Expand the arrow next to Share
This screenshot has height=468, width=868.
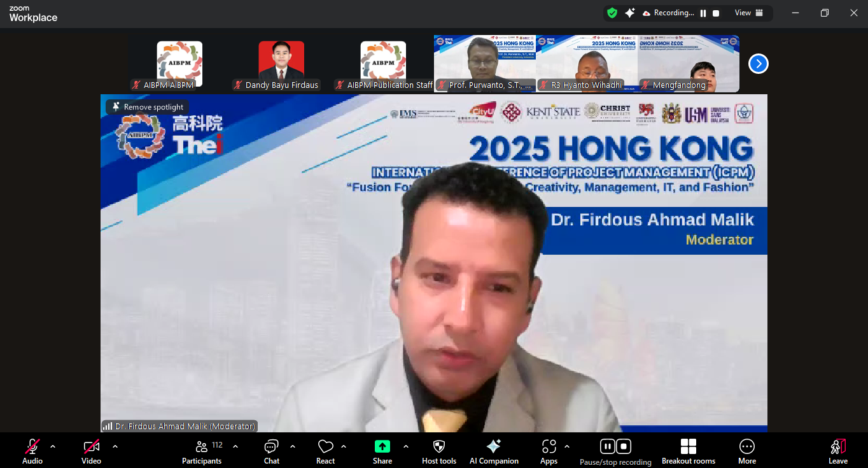406,446
